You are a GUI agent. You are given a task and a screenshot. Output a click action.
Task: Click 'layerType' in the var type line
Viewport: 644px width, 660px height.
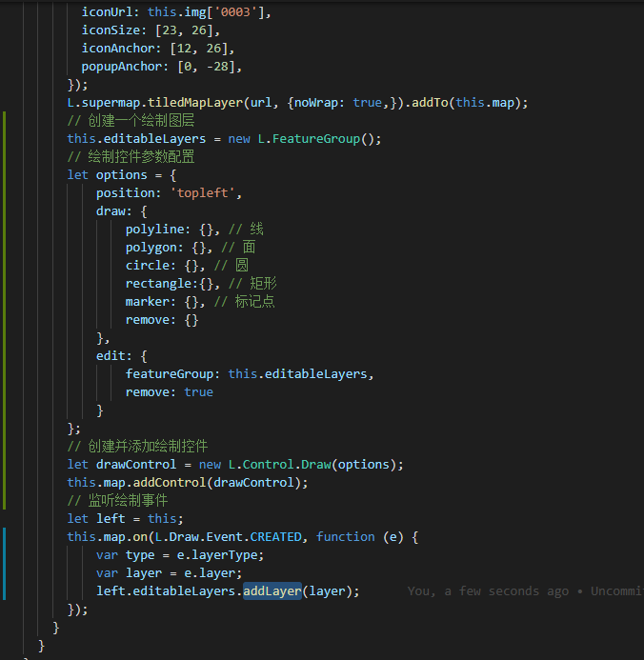pyautogui.click(x=224, y=555)
